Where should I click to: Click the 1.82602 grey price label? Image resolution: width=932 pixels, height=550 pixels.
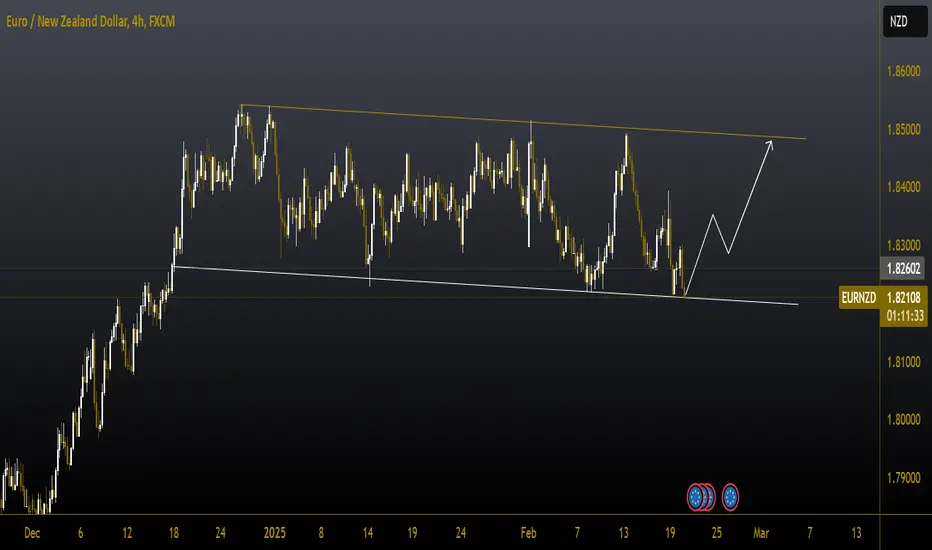click(x=903, y=268)
